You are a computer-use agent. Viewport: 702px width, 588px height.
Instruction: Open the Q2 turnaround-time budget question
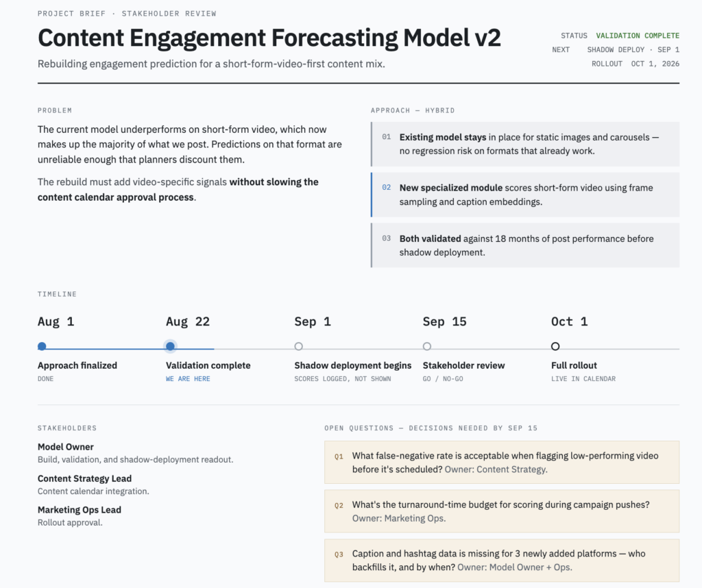(502, 511)
